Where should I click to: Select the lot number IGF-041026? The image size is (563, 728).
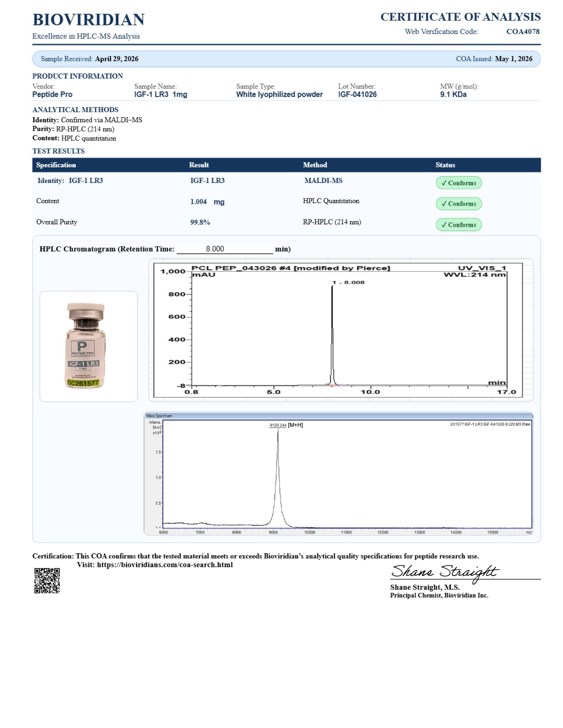[357, 94]
